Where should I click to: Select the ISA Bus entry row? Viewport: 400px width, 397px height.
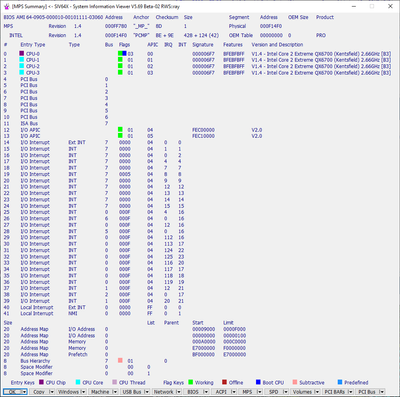coord(56,123)
